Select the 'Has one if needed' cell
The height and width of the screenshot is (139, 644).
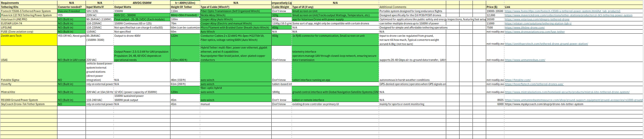pos(71,11)
